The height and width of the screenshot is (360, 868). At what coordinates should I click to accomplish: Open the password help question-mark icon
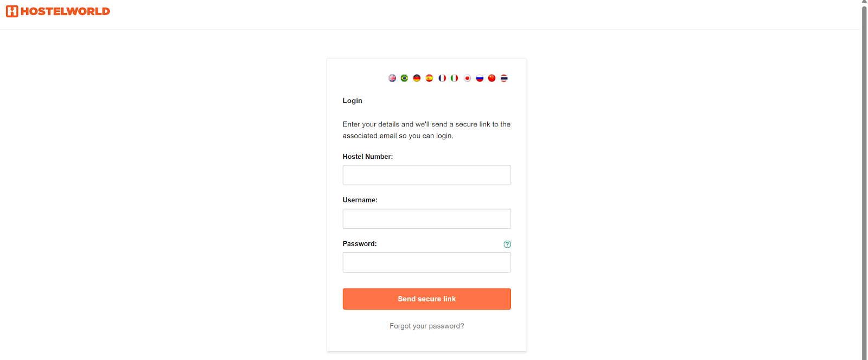pos(507,245)
